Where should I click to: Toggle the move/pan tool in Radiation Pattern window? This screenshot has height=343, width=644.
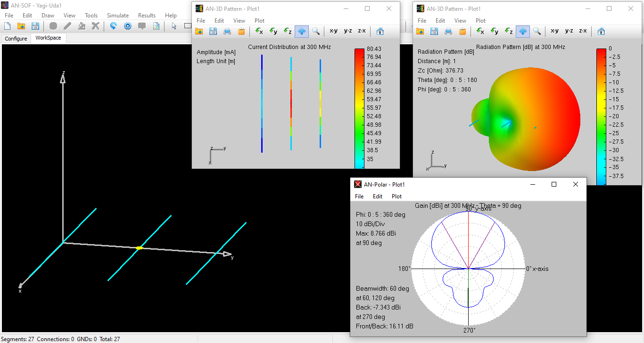click(523, 31)
